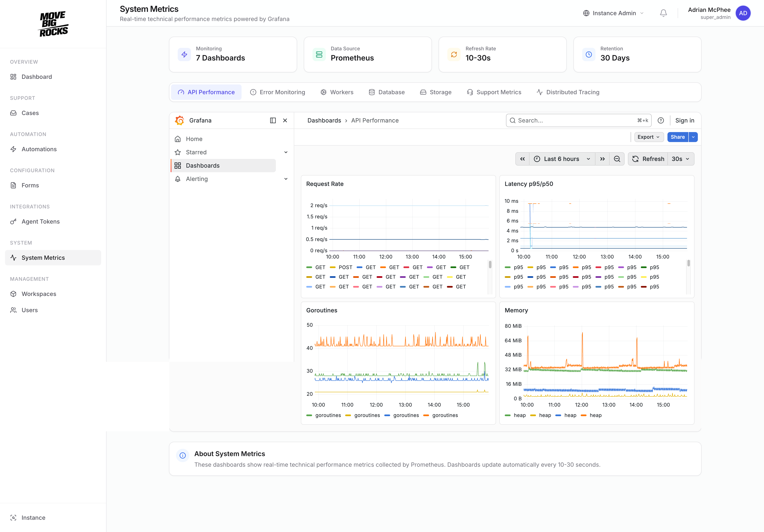
Task: Open the 30s refresh interval dropdown
Action: [681, 159]
